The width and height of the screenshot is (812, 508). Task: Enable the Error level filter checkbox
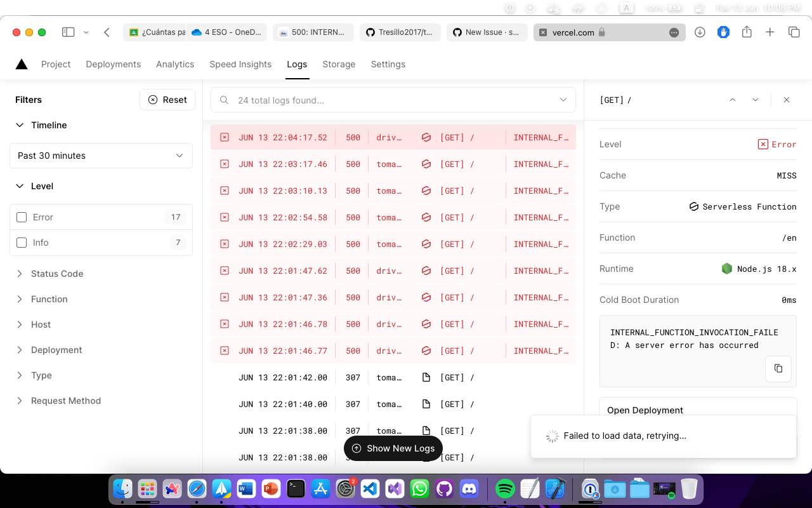pos(21,217)
